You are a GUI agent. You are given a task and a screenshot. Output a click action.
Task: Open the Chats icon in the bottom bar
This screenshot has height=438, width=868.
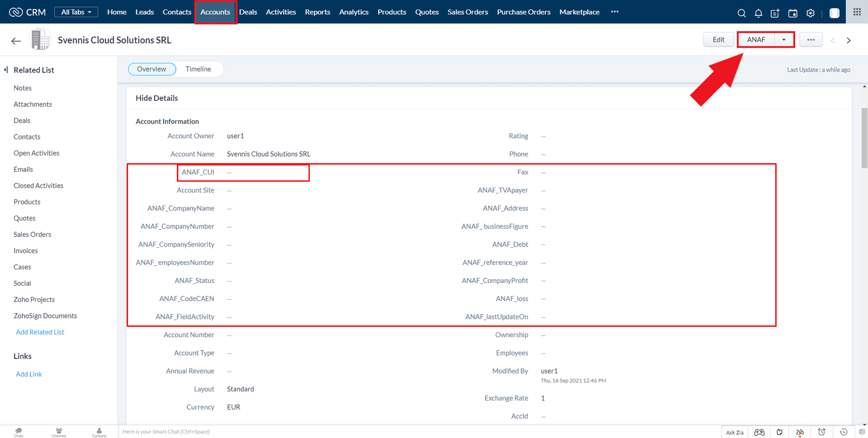coord(18,432)
